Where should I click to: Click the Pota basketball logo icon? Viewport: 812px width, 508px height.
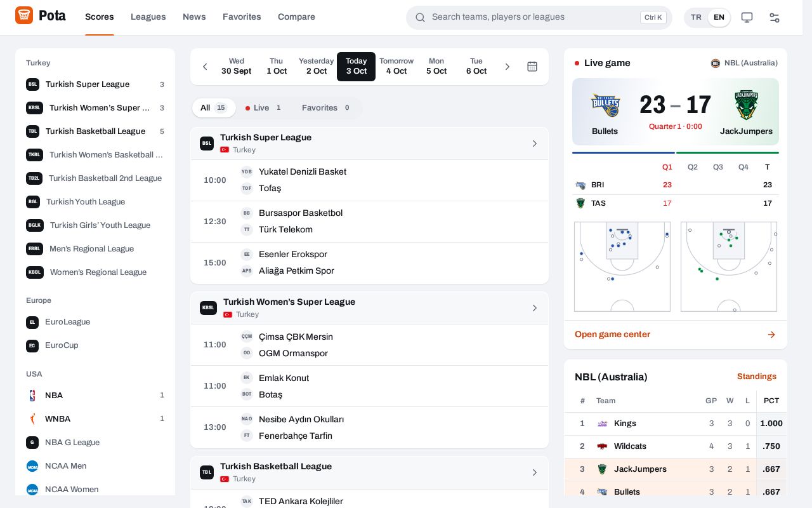[x=24, y=15]
